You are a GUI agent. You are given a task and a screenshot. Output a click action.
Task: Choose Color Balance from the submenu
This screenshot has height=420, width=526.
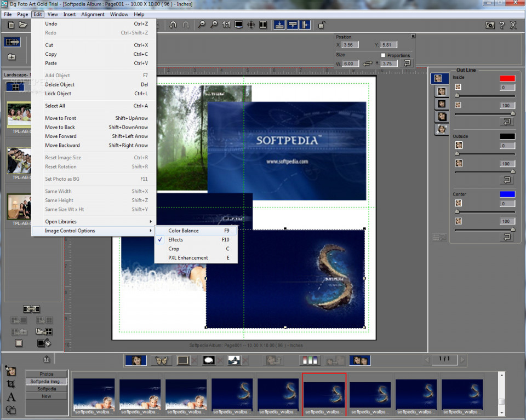[x=184, y=231]
